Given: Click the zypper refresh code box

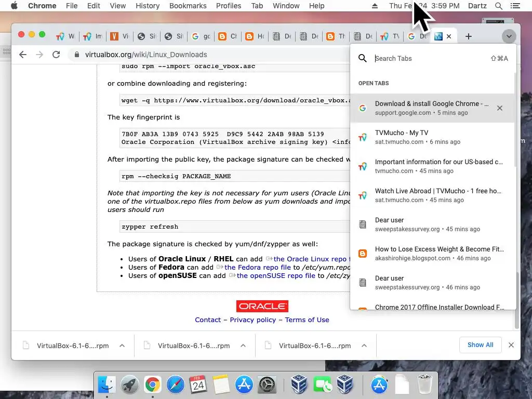Looking at the screenshot, I should (x=235, y=227).
